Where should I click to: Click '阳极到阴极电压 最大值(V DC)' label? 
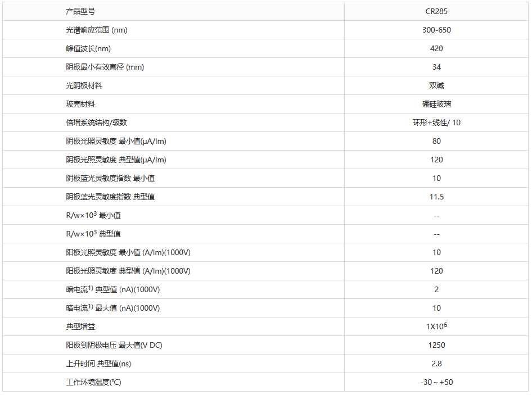[x=114, y=345]
